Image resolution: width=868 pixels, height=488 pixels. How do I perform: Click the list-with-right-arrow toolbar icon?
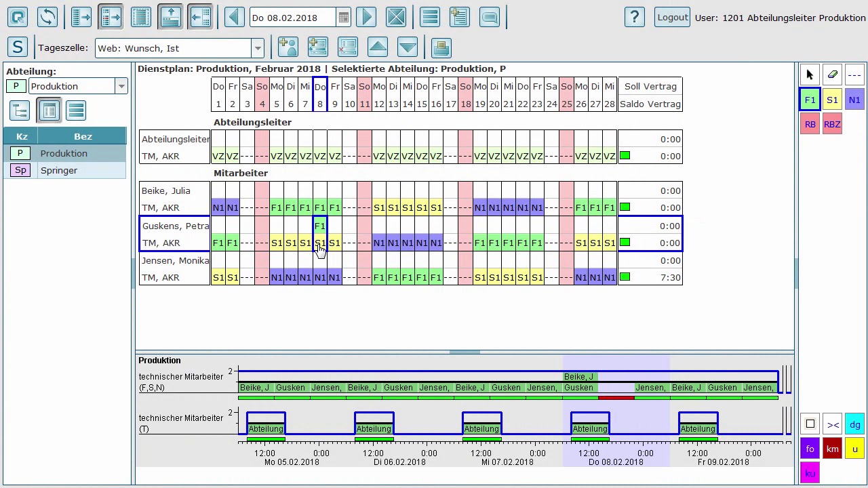[x=81, y=17]
